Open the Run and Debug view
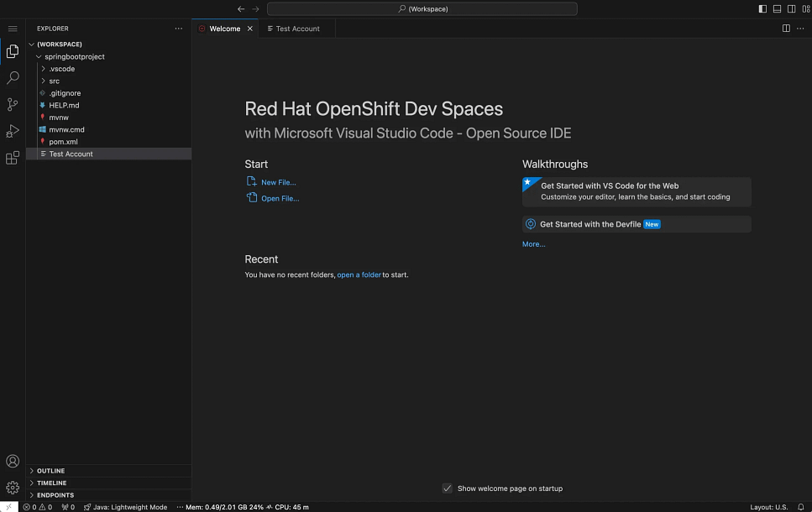 pyautogui.click(x=13, y=131)
